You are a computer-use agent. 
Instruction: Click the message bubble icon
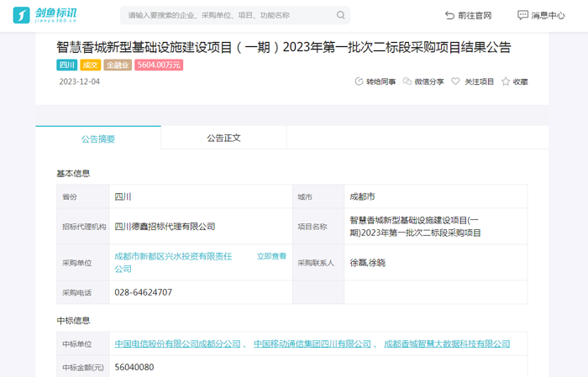(522, 15)
